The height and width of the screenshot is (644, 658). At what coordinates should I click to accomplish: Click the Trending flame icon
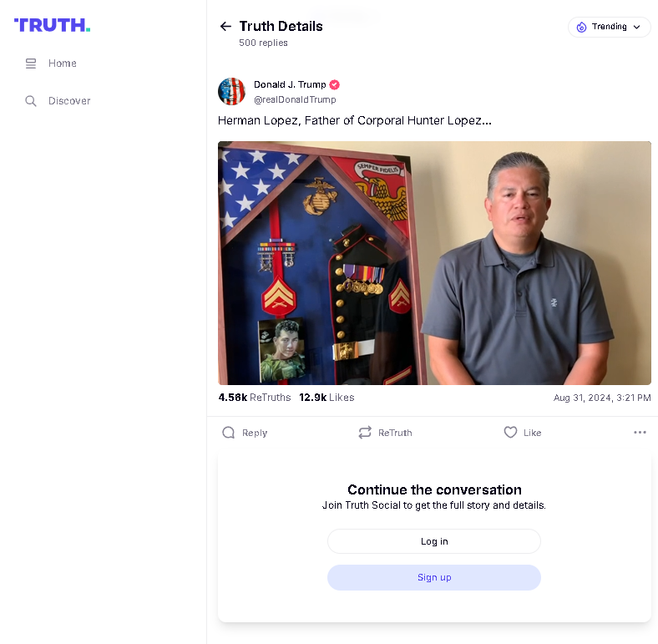(x=581, y=27)
